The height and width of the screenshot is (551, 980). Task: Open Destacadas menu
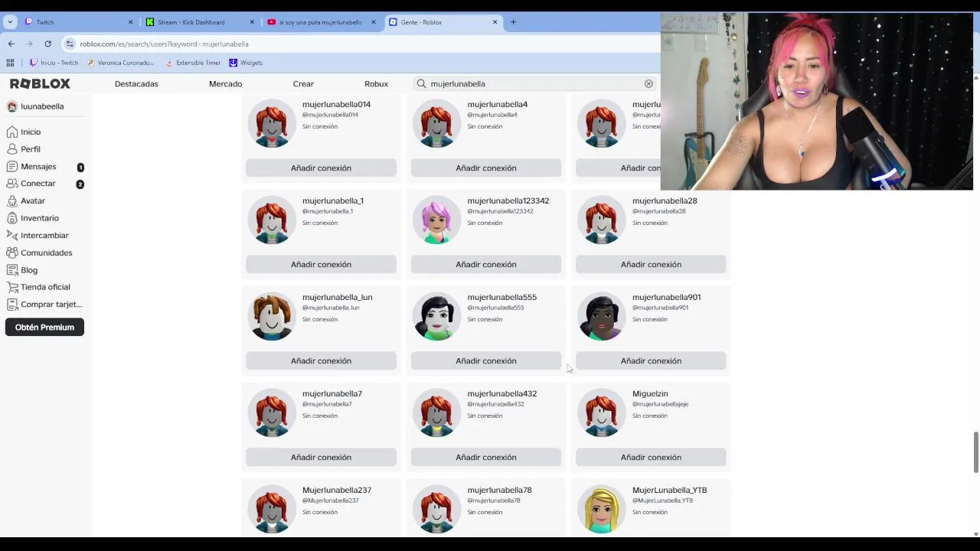(136, 83)
